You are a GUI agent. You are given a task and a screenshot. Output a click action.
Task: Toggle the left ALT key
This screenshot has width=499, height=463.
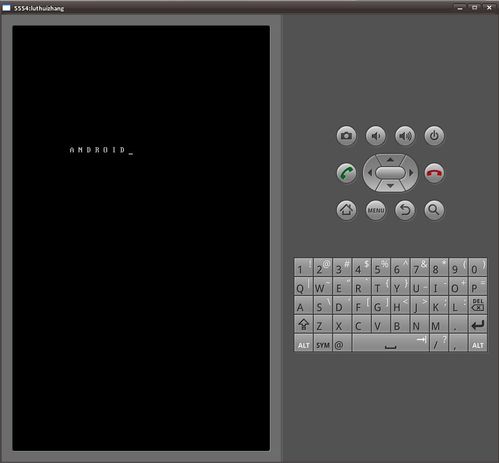point(303,343)
